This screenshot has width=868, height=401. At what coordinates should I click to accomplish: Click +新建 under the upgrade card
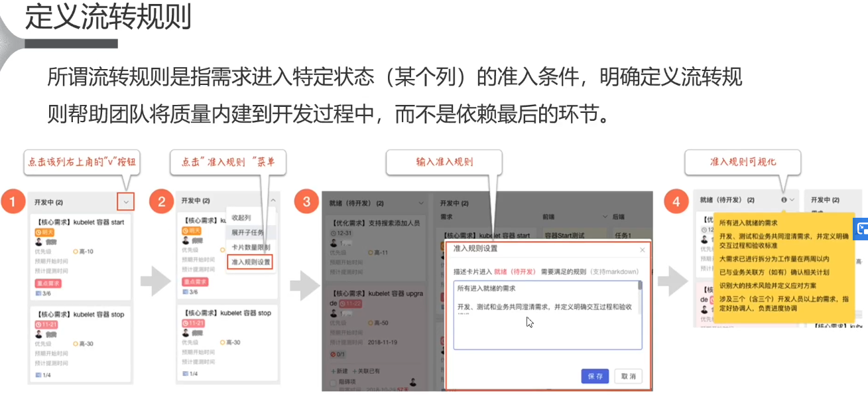coord(340,370)
